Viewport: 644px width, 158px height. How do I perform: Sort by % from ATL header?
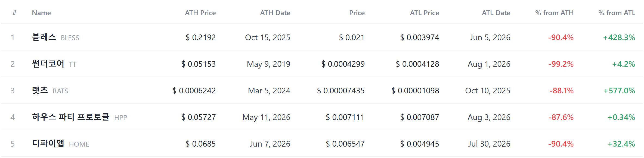(x=617, y=13)
